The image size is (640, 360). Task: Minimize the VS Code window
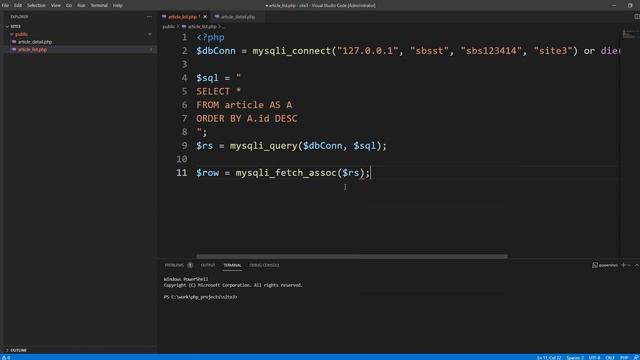(614, 5)
